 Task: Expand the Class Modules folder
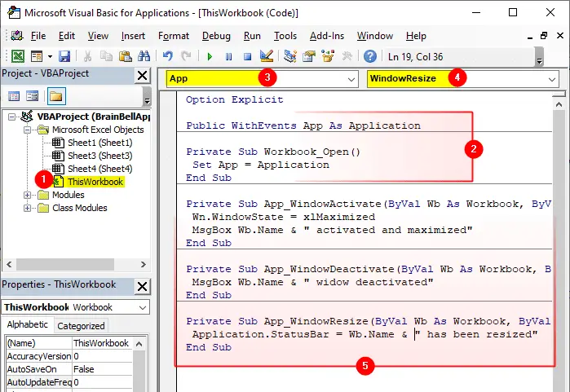[27, 208]
